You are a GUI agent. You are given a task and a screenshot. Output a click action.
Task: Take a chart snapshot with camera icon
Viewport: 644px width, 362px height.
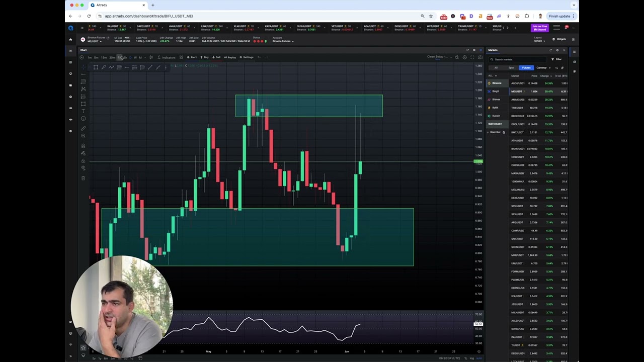click(480, 57)
